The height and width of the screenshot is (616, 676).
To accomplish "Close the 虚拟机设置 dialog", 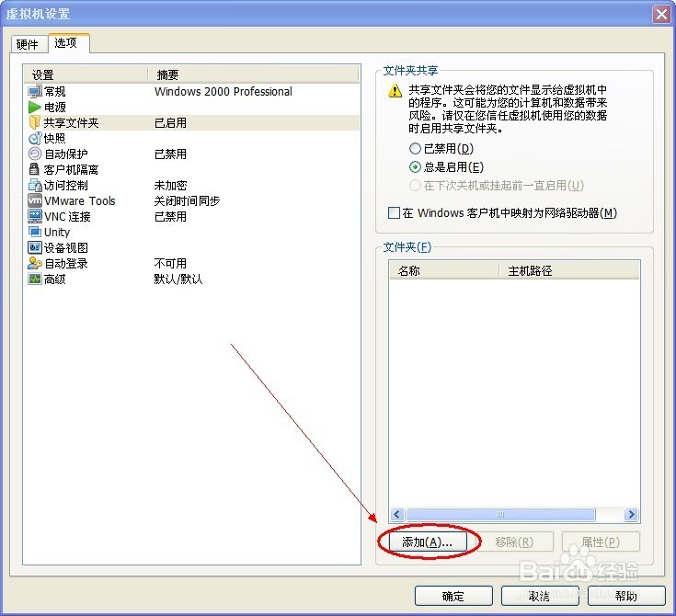I will click(x=661, y=14).
